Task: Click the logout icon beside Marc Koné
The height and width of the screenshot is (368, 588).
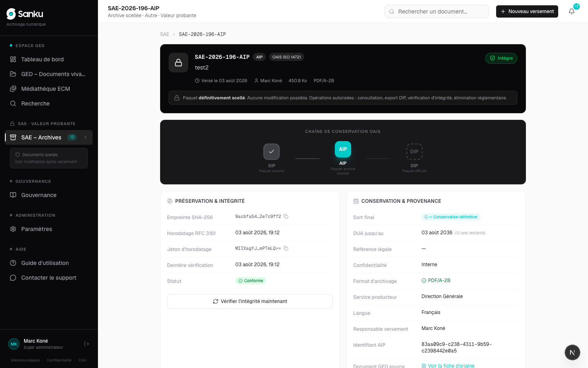Action: click(x=87, y=344)
